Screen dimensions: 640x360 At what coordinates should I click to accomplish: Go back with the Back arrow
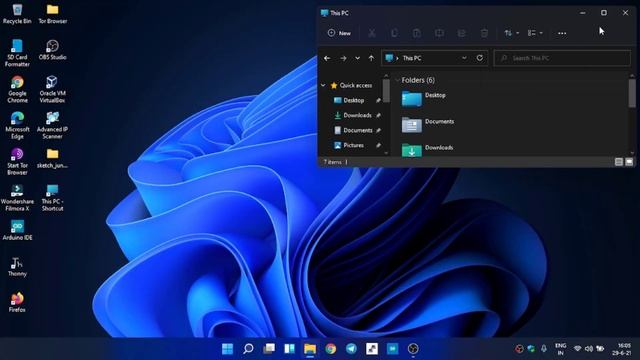(327, 58)
